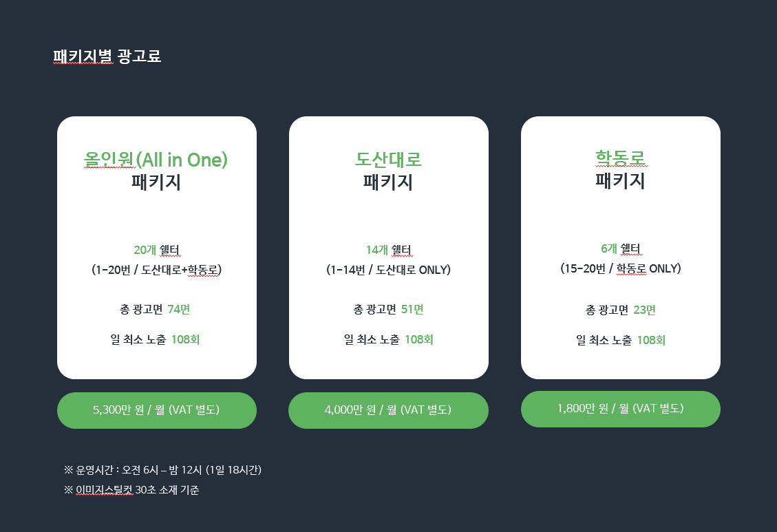
Task: Click the 5,300만 원 / 월 price button
Action: (x=157, y=410)
